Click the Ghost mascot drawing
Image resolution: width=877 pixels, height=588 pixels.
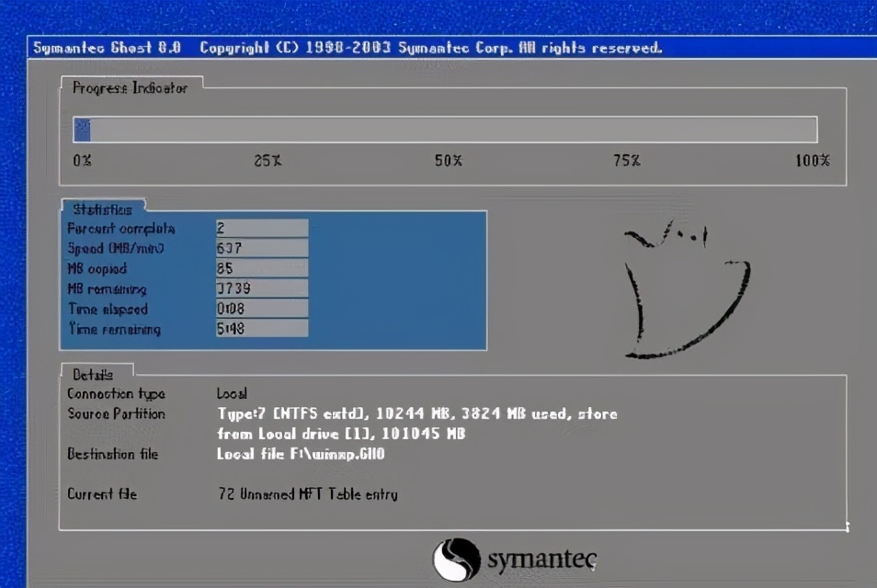(x=685, y=289)
